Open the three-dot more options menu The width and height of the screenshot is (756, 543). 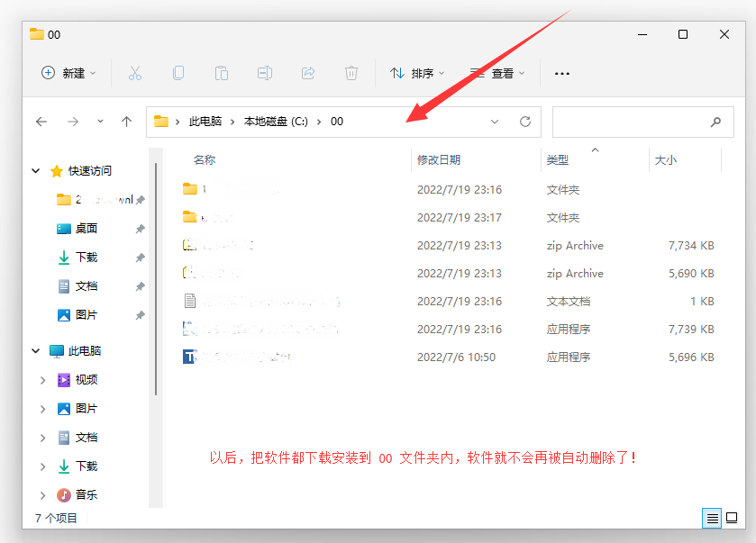click(562, 73)
